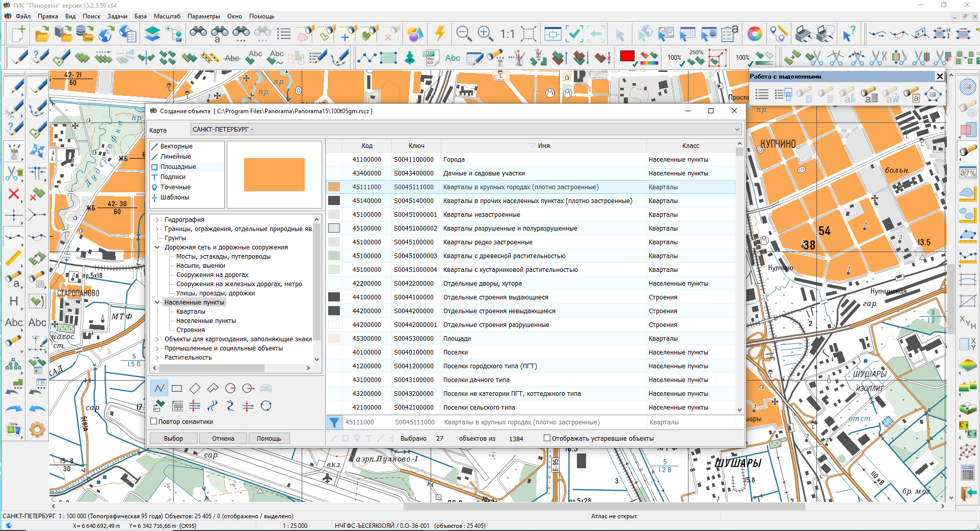Collapse the 'Населенные пункты' tree node

point(157,302)
